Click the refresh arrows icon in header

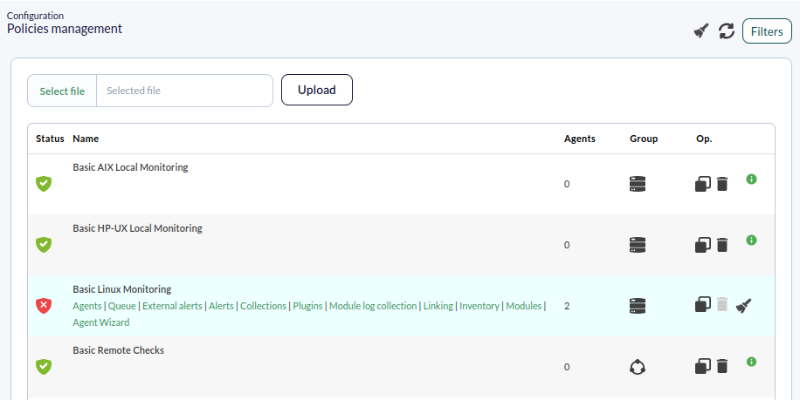(x=727, y=31)
